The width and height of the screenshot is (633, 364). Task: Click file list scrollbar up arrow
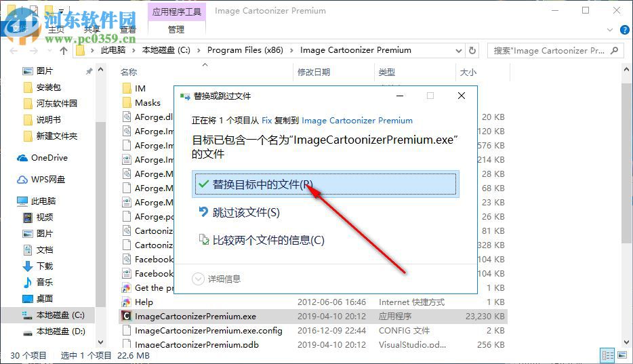[626, 70]
